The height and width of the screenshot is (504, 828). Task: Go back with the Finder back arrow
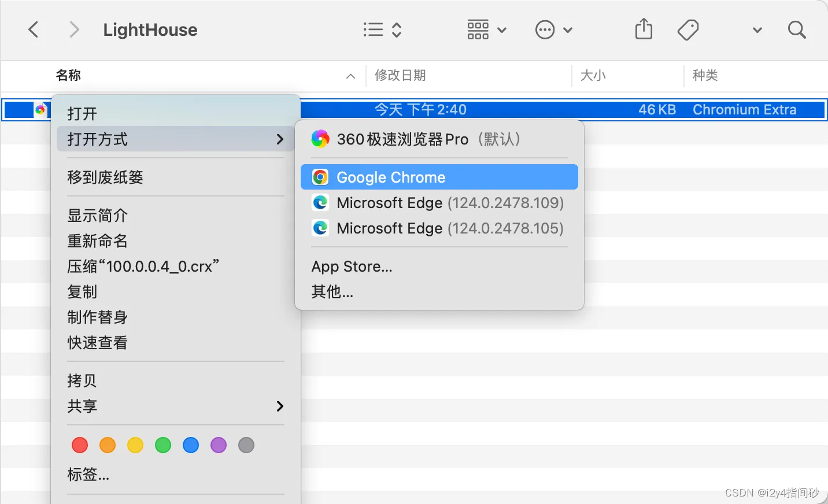click(34, 29)
